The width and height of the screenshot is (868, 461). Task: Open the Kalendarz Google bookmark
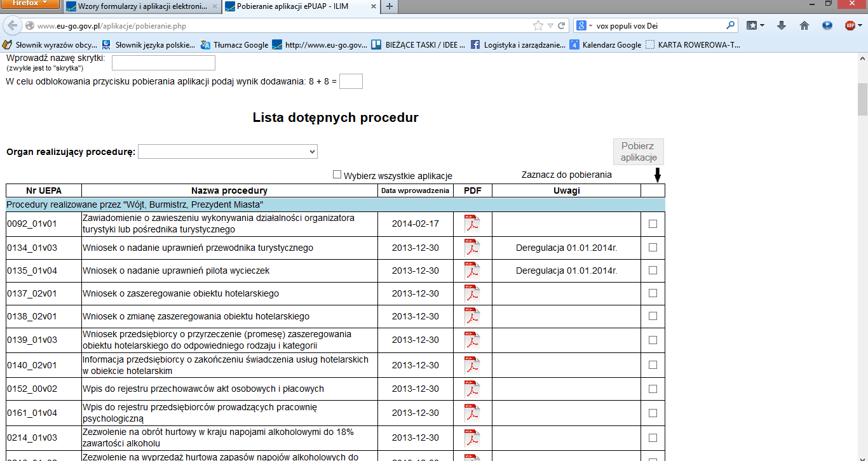[x=606, y=44]
